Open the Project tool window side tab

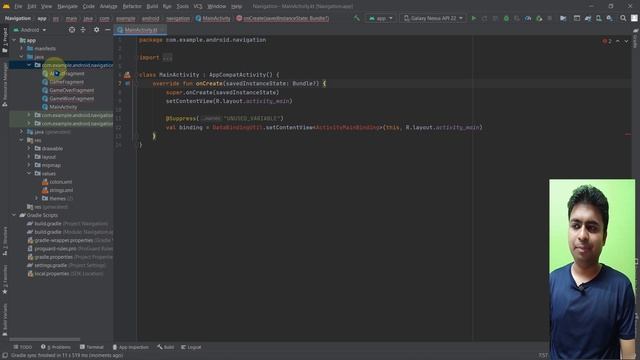5,40
